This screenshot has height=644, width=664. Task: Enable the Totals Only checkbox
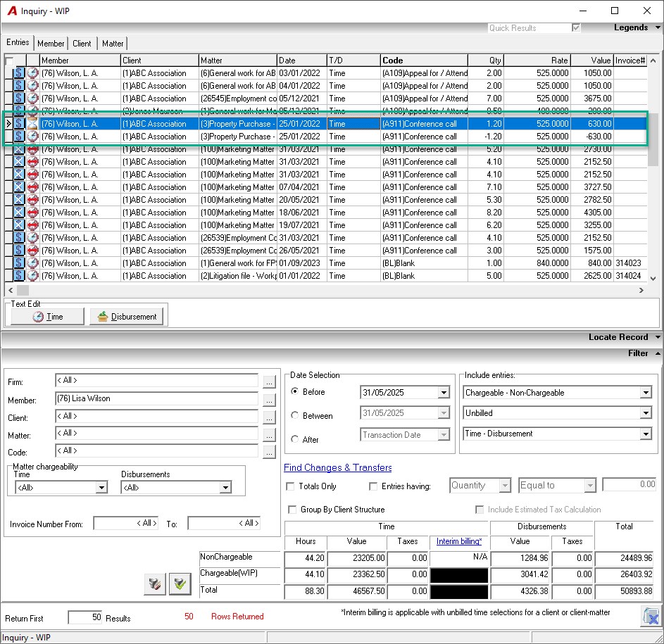(291, 486)
